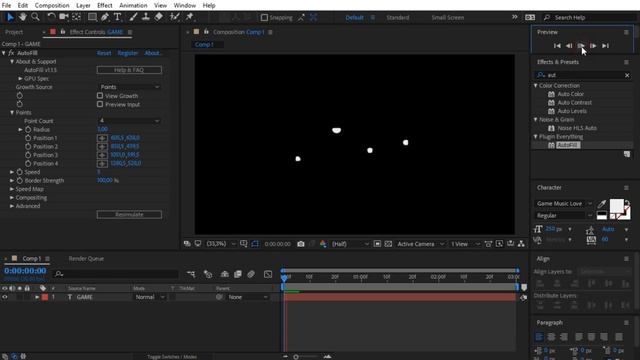Toggle transparency grid in viewer
Screen dimensions: 640x360
(x=388, y=244)
